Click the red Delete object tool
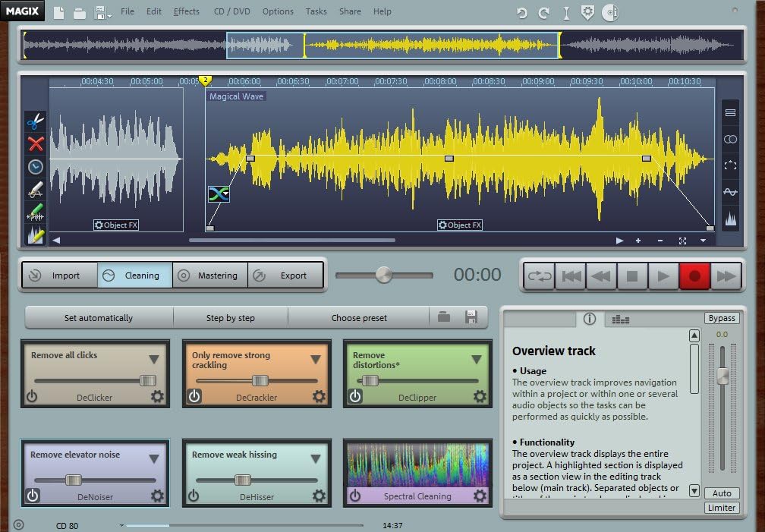Screen dimensions: 765x532 tap(35, 144)
